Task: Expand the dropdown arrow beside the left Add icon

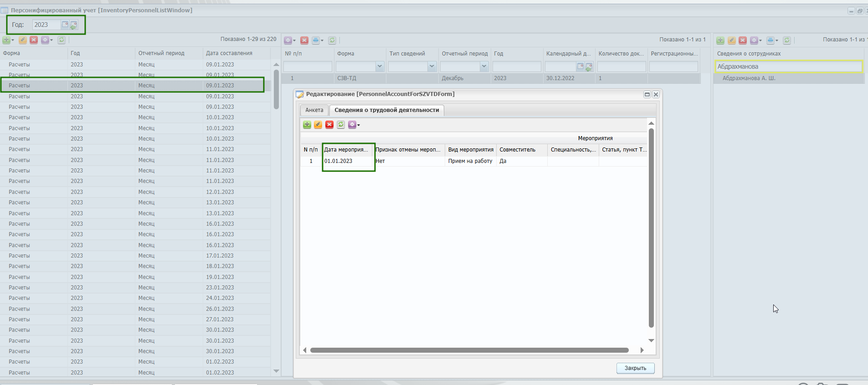Action: coord(13,41)
